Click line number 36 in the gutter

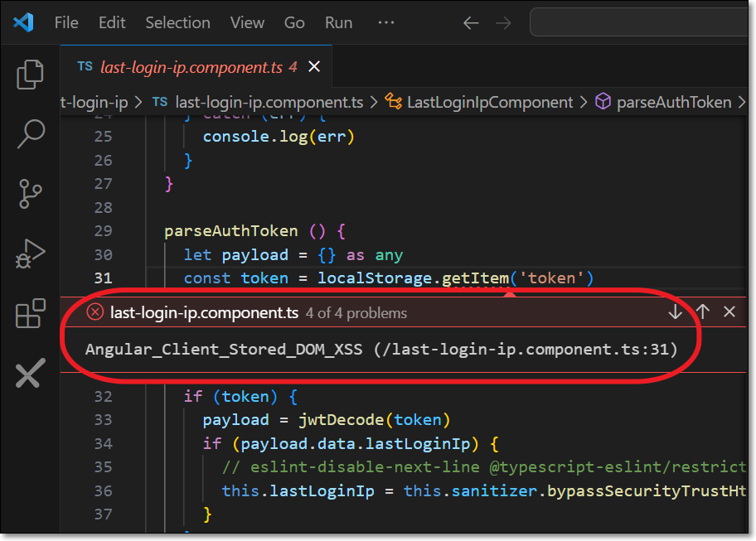pos(103,491)
